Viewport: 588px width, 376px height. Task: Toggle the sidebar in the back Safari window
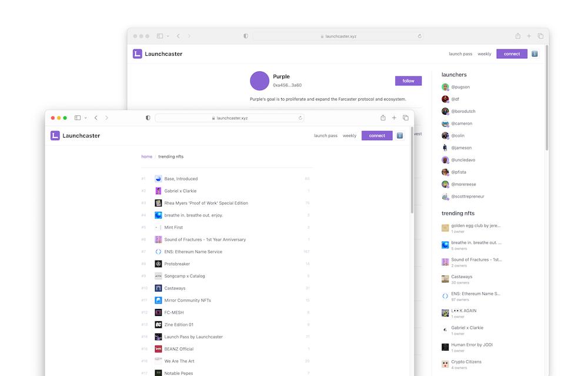tap(160, 36)
